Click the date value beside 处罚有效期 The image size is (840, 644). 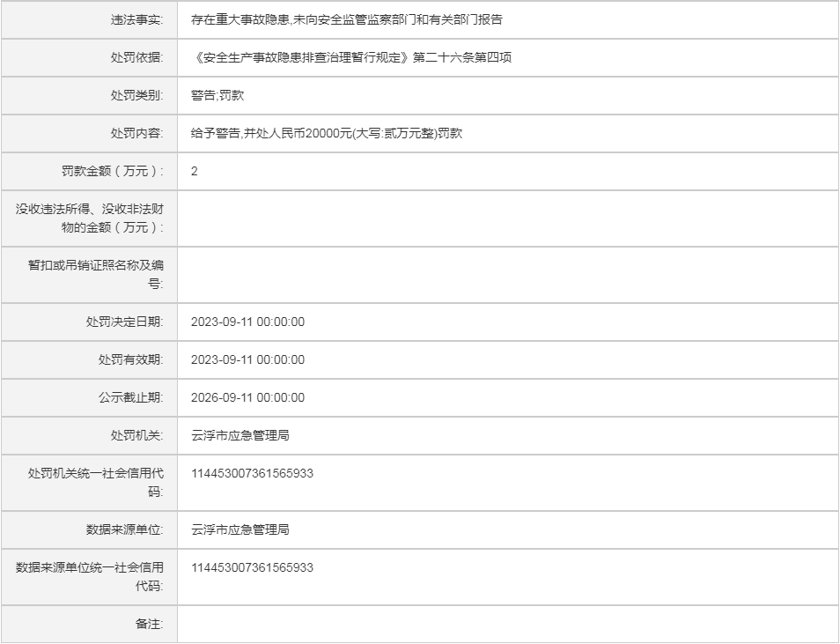point(247,359)
